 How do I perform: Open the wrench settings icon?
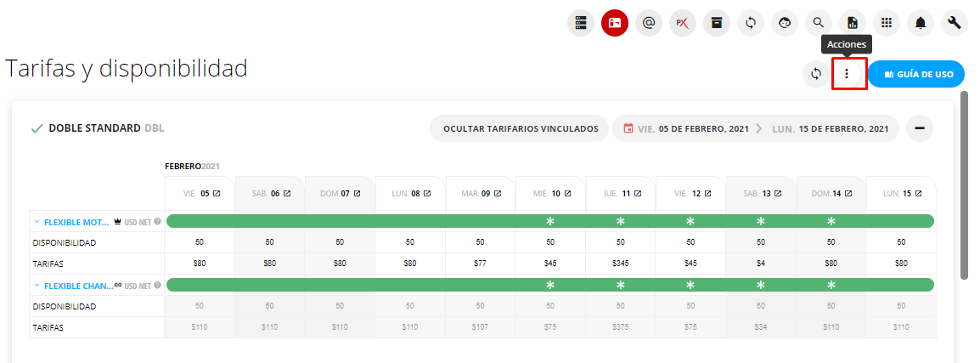955,23
